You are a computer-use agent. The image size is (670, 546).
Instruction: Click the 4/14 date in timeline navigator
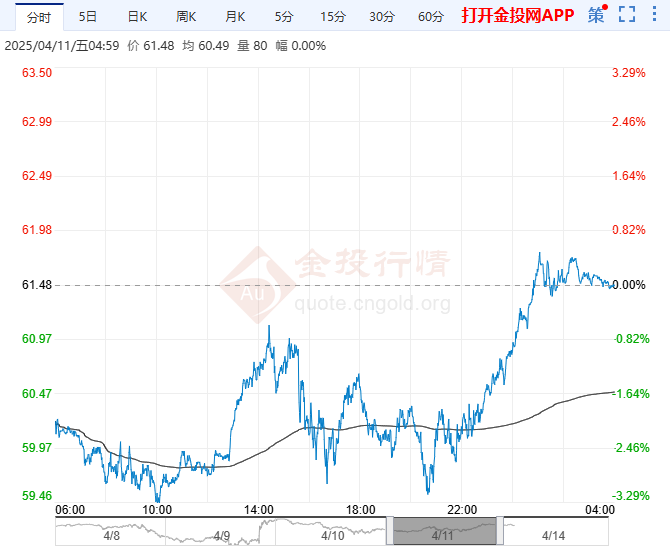coord(553,535)
